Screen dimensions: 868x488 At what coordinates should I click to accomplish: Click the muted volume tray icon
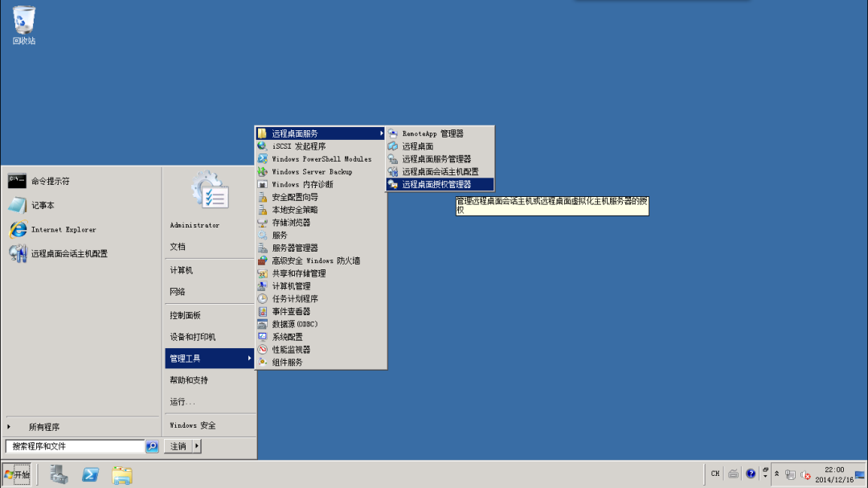click(x=805, y=474)
